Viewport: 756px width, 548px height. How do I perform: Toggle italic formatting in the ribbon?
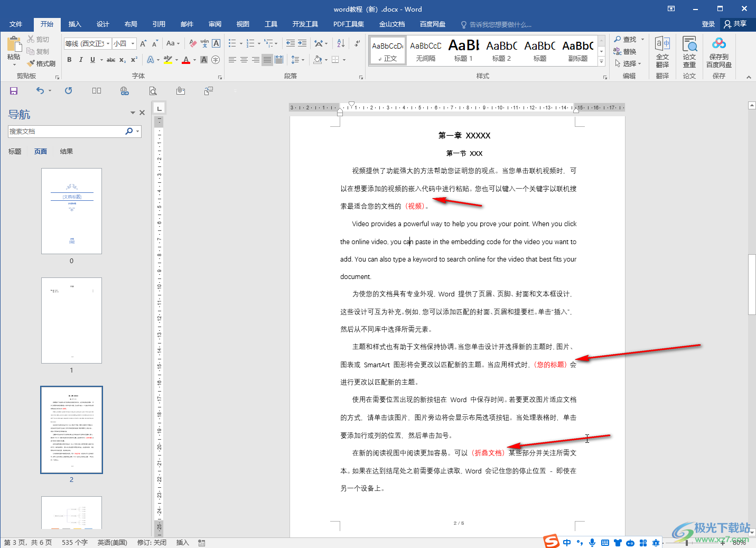point(81,60)
